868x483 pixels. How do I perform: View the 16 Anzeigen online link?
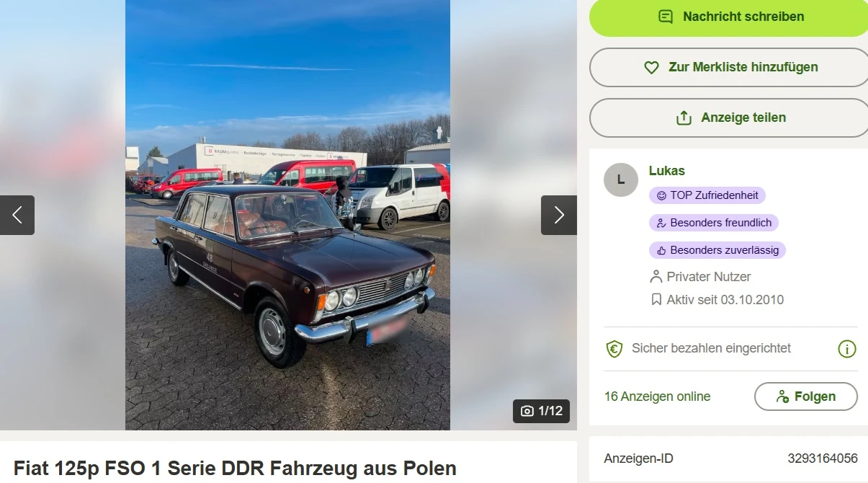pyautogui.click(x=657, y=396)
